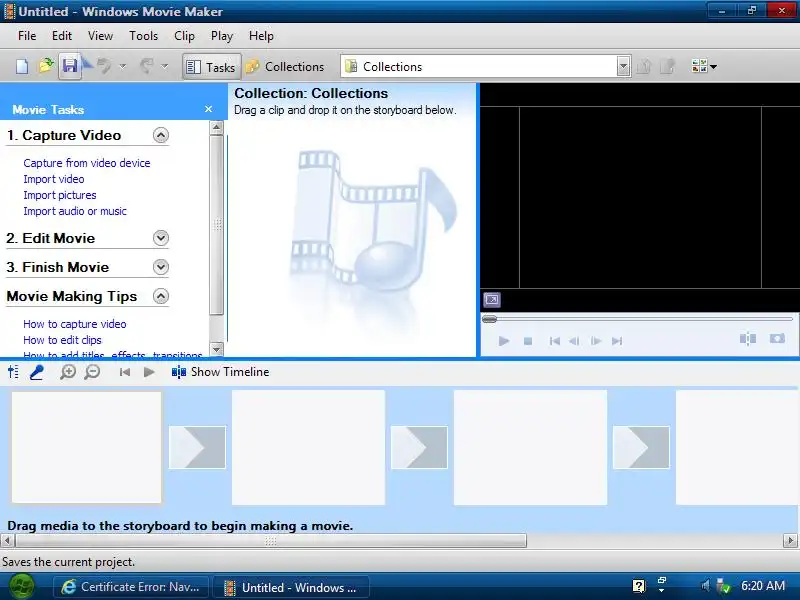Viewport: 800px width, 600px height.
Task: Click the New Collection Folder icon
Action: coord(667,66)
